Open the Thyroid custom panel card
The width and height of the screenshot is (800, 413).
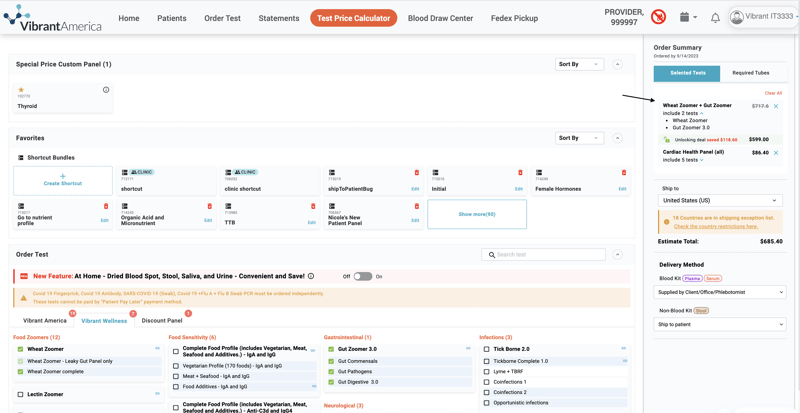point(63,99)
